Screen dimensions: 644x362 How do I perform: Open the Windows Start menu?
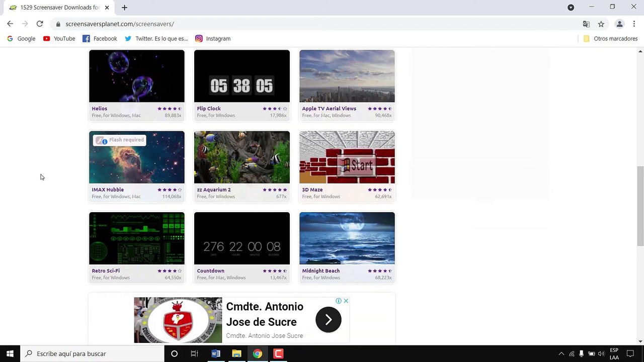click(x=10, y=353)
